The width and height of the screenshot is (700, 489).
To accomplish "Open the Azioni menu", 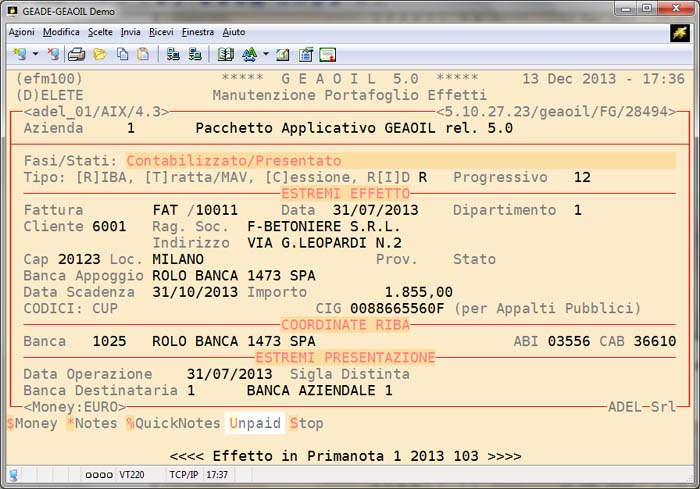I will 21,32.
